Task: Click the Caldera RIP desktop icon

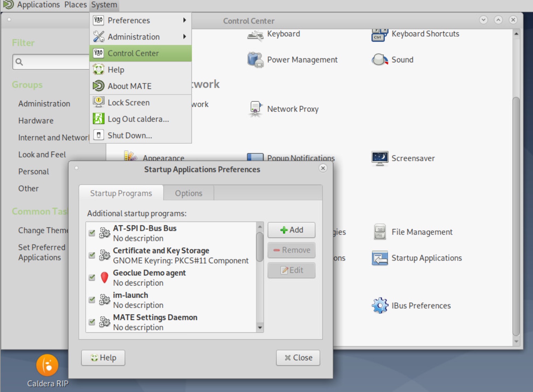Action: point(47,365)
